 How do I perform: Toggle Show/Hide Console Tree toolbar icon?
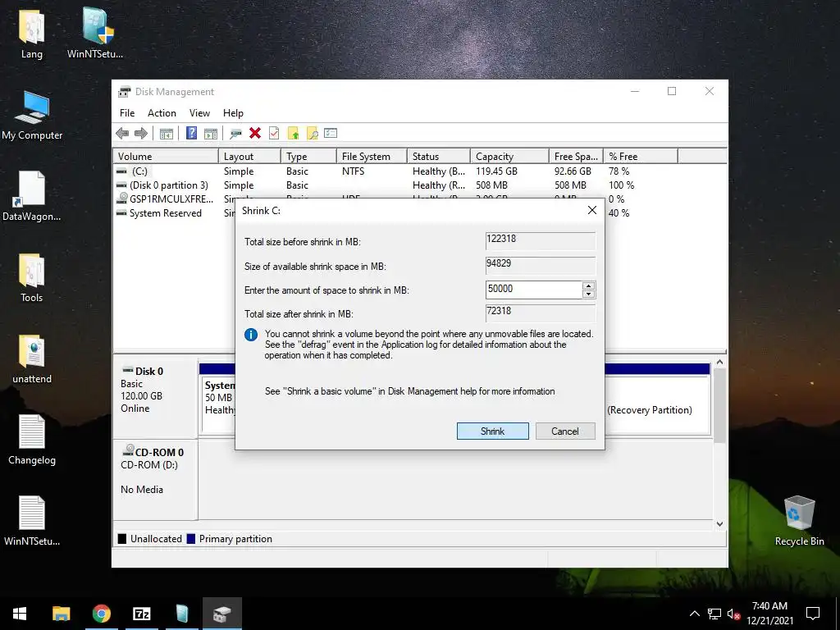(x=166, y=134)
